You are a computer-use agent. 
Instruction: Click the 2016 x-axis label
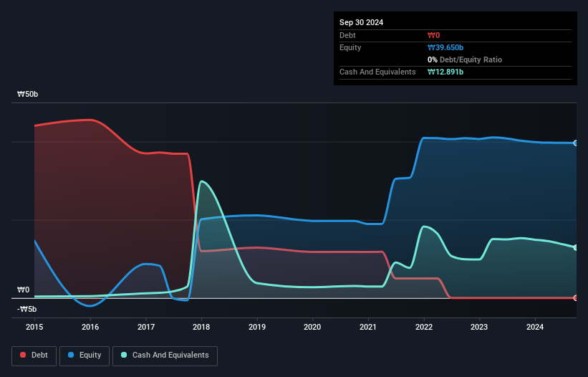[x=90, y=327]
